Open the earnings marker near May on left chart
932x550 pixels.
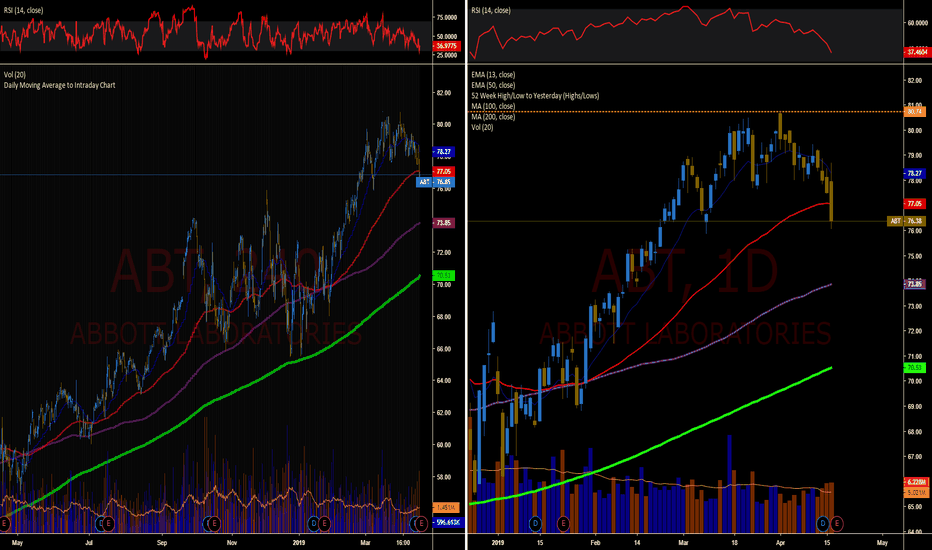(4, 524)
